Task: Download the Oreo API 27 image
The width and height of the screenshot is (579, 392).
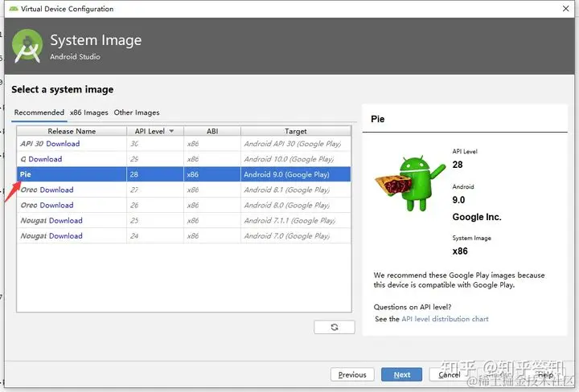Action: [57, 190]
